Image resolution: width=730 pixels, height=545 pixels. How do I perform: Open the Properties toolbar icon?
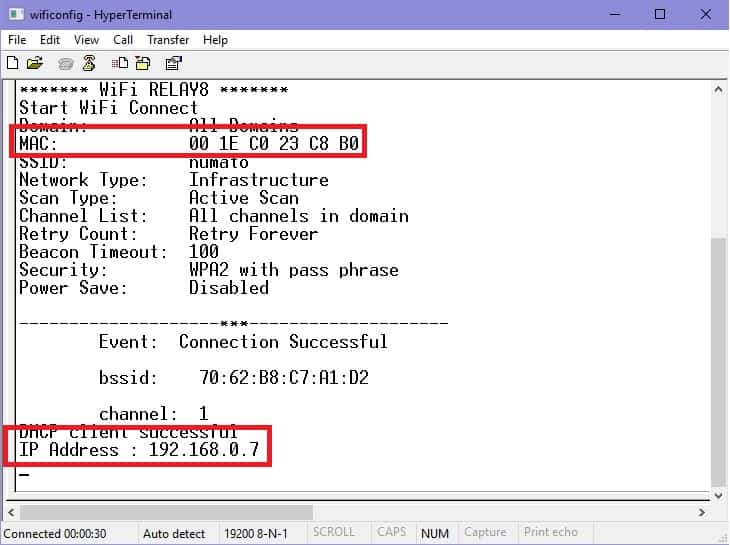[x=174, y=63]
